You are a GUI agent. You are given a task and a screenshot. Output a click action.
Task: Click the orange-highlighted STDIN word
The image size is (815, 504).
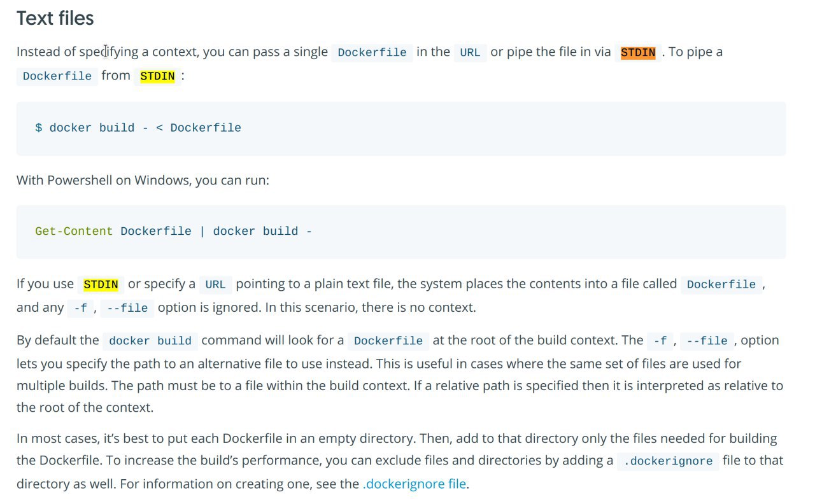point(638,52)
